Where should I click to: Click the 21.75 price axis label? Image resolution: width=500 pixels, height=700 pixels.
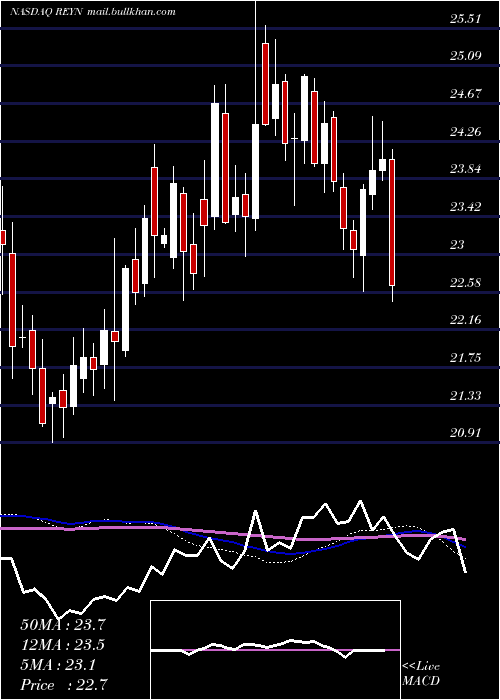click(x=466, y=358)
